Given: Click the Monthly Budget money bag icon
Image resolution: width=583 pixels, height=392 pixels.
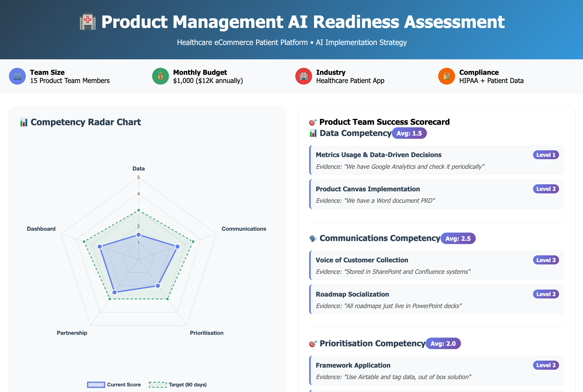Looking at the screenshot, I should pos(160,76).
